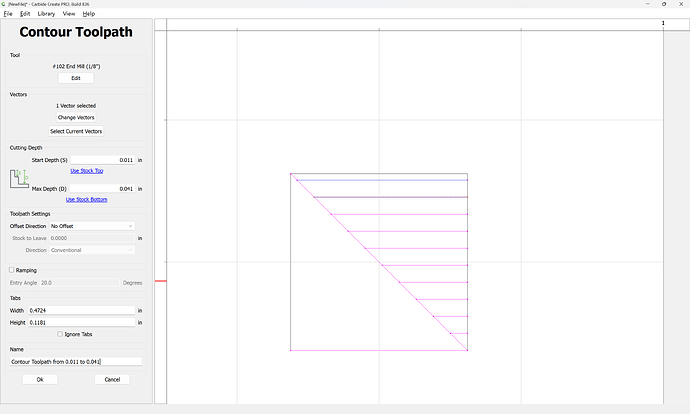Image resolution: width=690 pixels, height=414 pixels.
Task: Click the Use Stock Top link
Action: pyautogui.click(x=86, y=171)
